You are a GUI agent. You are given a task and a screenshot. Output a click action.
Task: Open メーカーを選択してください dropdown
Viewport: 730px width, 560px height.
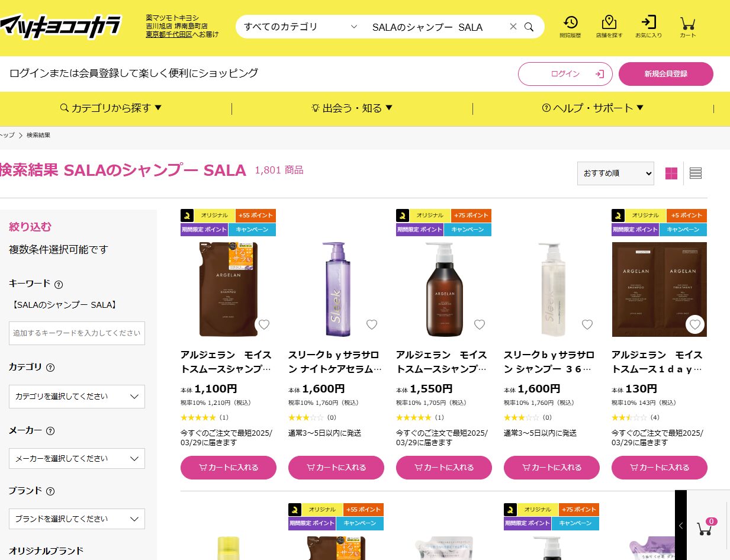point(77,458)
